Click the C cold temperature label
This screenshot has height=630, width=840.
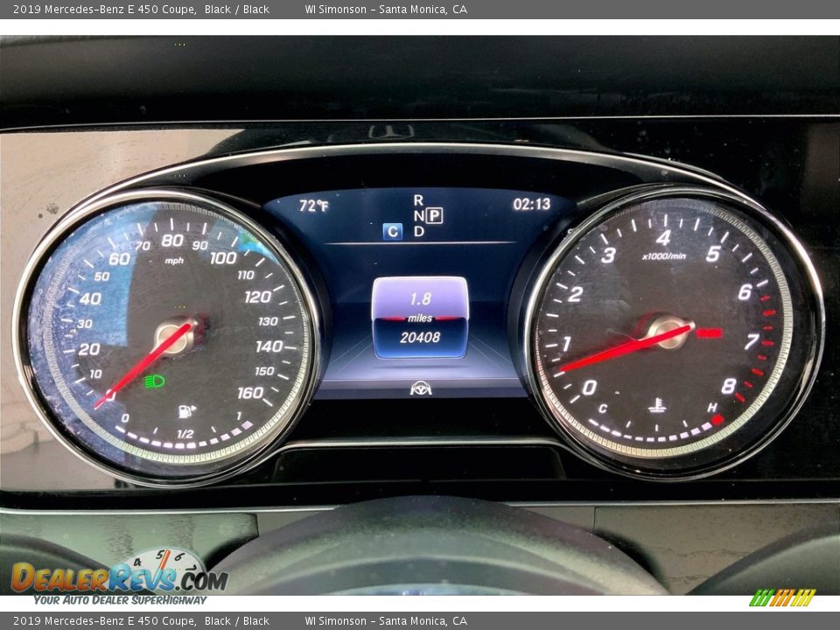(602, 409)
